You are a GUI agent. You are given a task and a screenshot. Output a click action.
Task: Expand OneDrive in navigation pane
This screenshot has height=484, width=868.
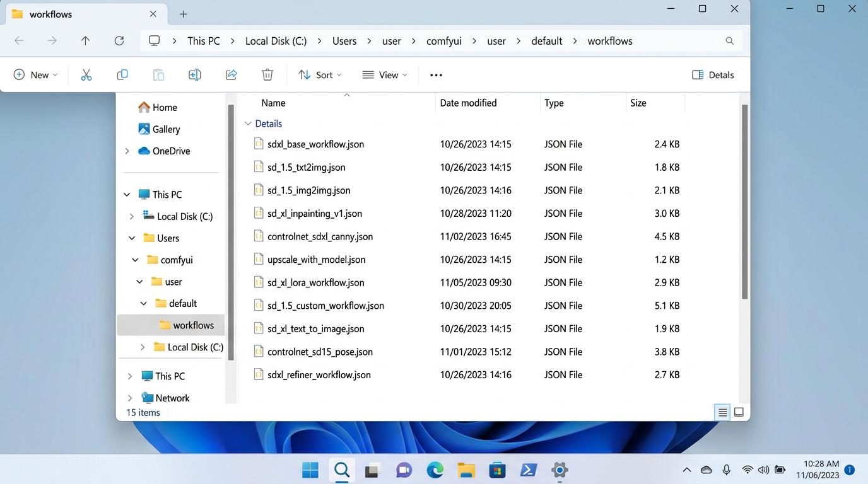pyautogui.click(x=127, y=151)
